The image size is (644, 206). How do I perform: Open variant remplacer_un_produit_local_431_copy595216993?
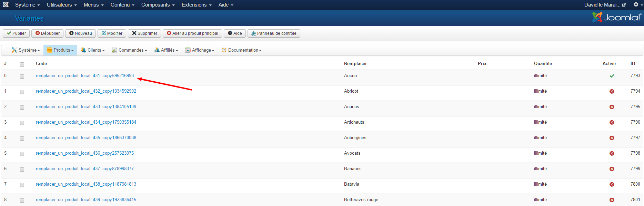click(x=85, y=76)
